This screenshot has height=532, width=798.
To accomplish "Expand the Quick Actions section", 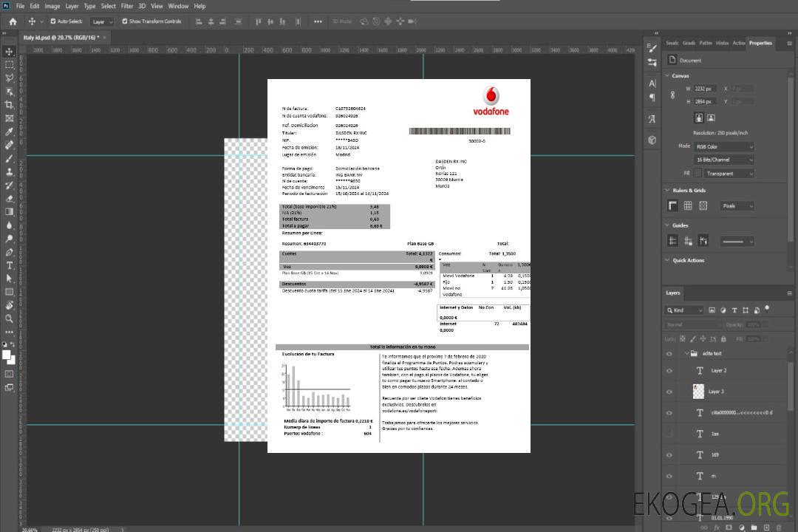I will [x=667, y=260].
